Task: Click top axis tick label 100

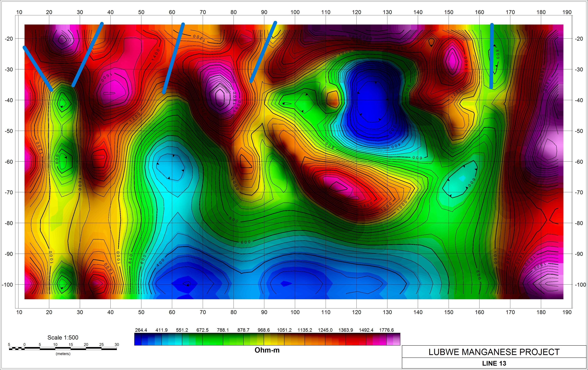Action: point(295,12)
